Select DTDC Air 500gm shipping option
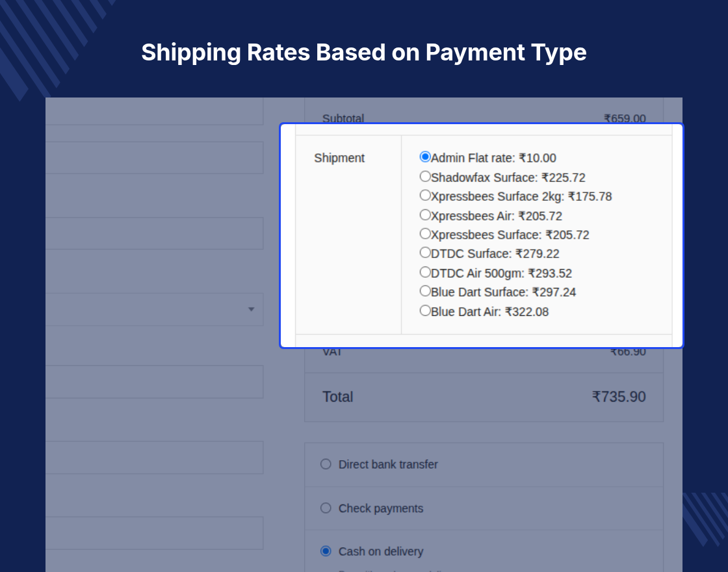The width and height of the screenshot is (728, 572). (x=425, y=272)
